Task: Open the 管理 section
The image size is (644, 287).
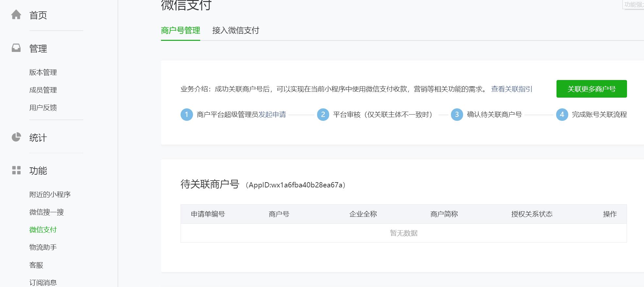Action: [x=38, y=48]
